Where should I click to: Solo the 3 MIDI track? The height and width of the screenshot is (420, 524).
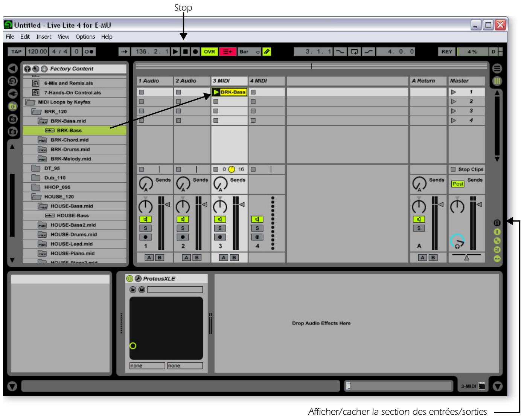pyautogui.click(x=221, y=227)
